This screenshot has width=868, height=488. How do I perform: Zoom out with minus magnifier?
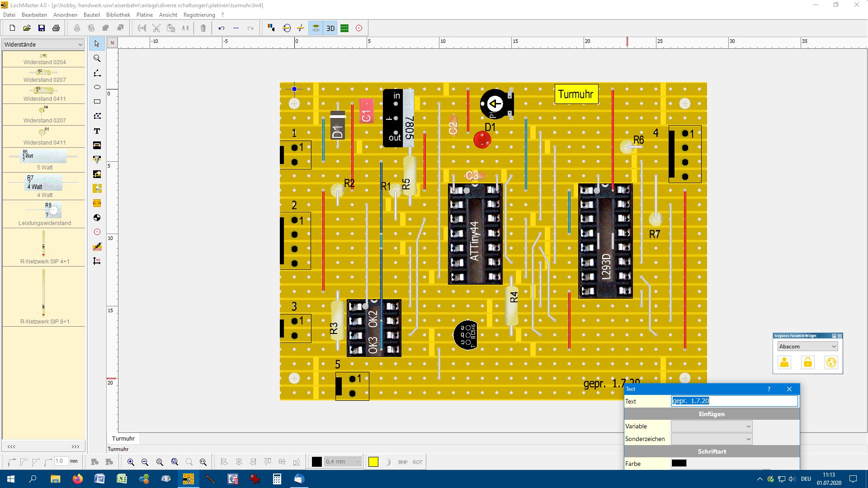coord(145,462)
